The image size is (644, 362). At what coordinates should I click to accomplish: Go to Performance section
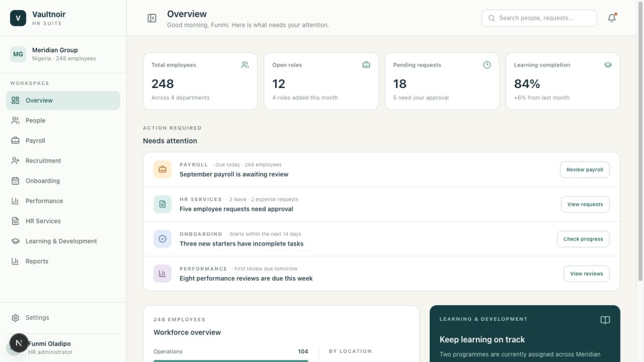point(63,201)
